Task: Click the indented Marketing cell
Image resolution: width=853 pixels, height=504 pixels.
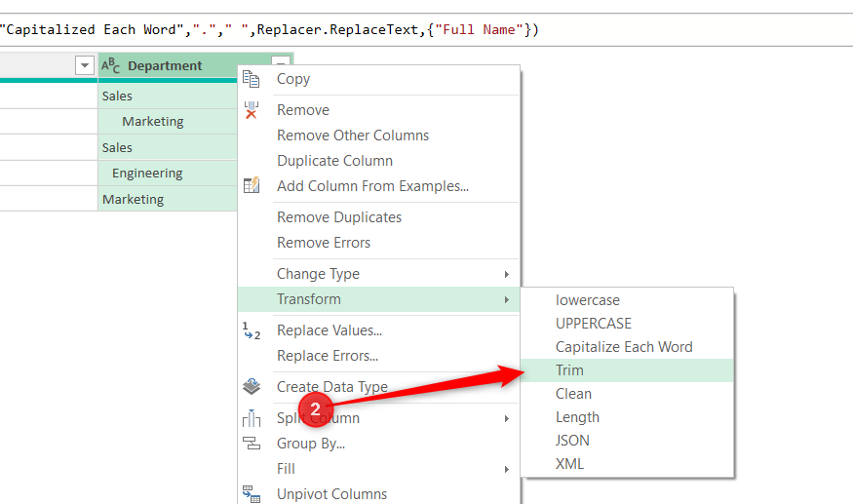Action: pyautogui.click(x=168, y=122)
